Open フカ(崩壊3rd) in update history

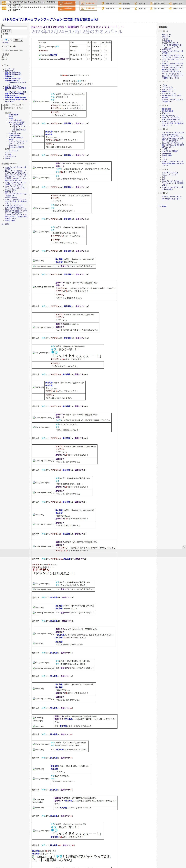click(167, 41)
